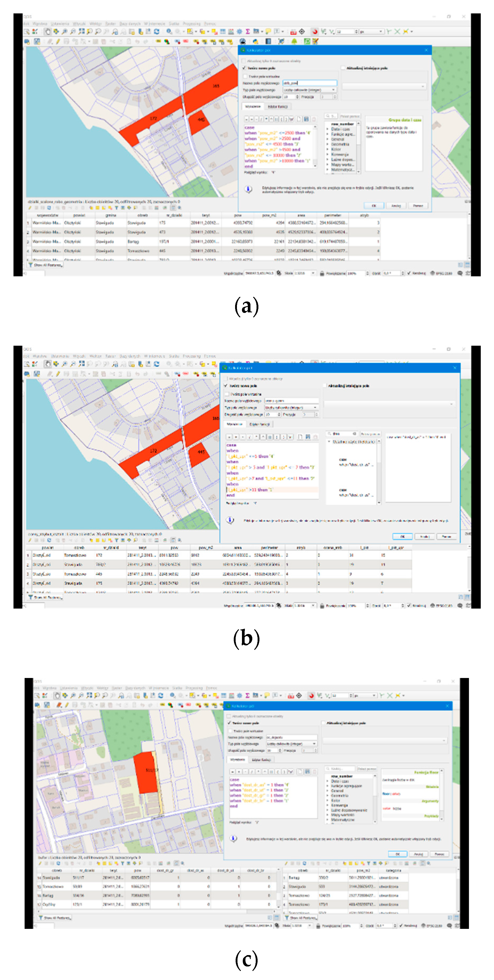Image resolution: width=494 pixels, height=980 pixels.
Task: Click the pencil edit icon in table (a)
Action: tap(30, 208)
